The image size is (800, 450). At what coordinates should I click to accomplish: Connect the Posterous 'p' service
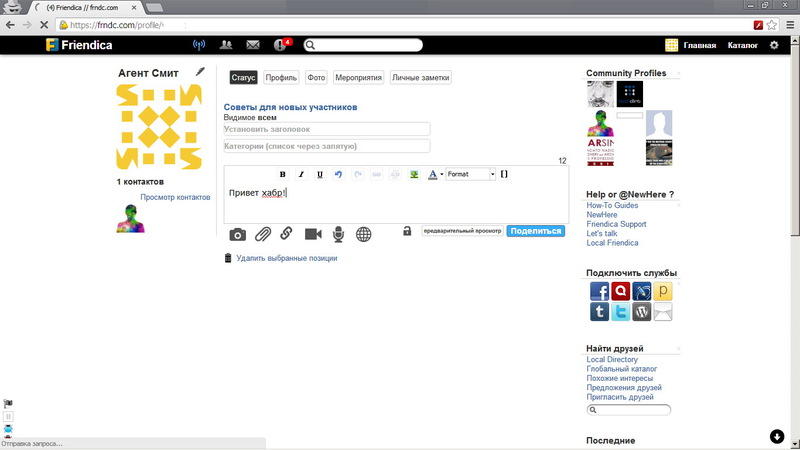tap(663, 291)
